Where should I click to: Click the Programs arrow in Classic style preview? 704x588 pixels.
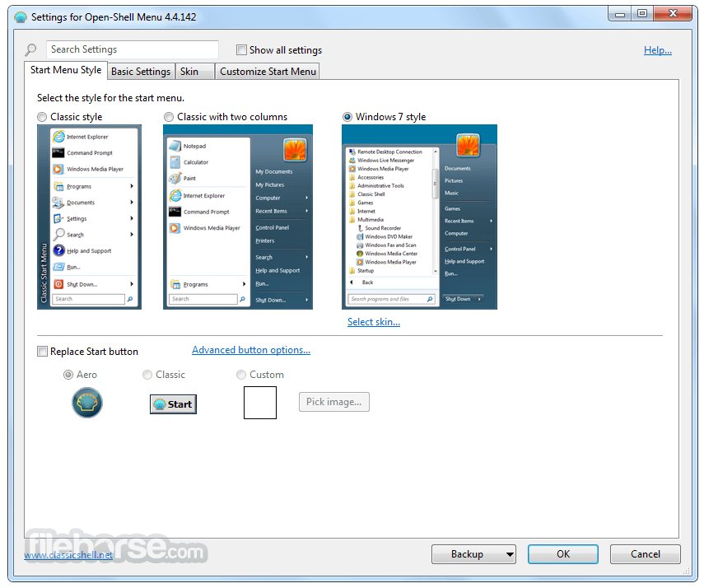(132, 186)
